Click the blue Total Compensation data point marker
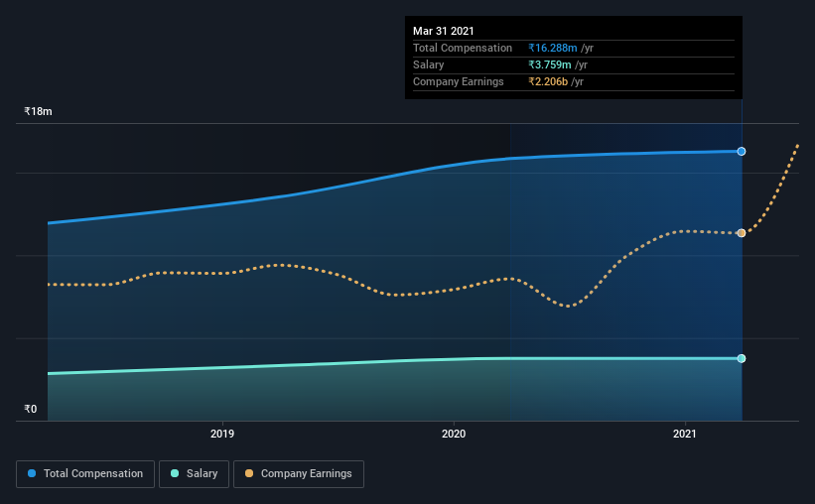815x504 pixels. click(742, 151)
